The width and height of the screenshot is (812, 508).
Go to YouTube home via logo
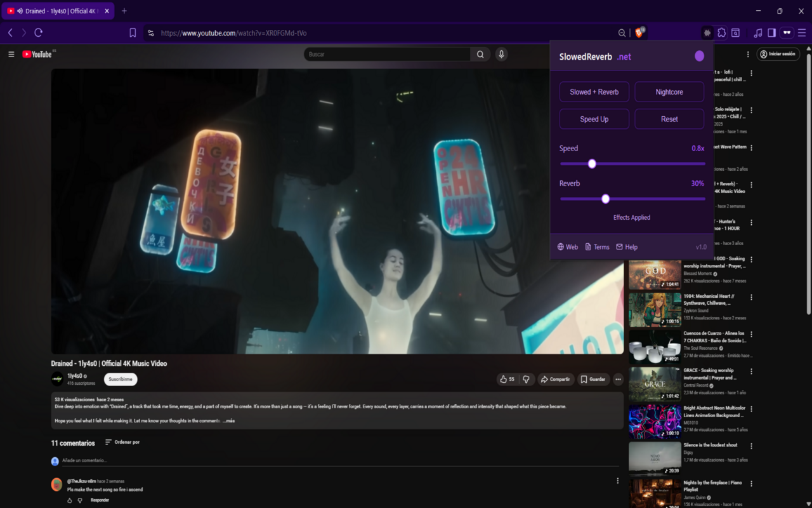tap(37, 54)
